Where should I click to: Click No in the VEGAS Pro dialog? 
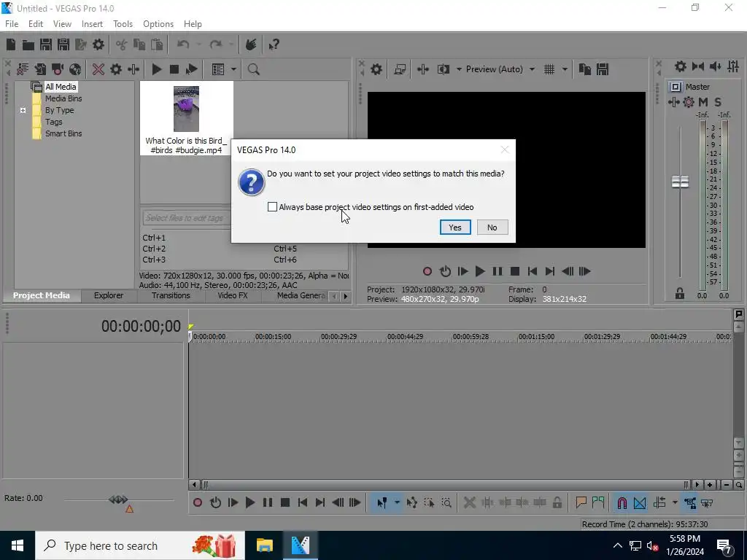(x=492, y=227)
